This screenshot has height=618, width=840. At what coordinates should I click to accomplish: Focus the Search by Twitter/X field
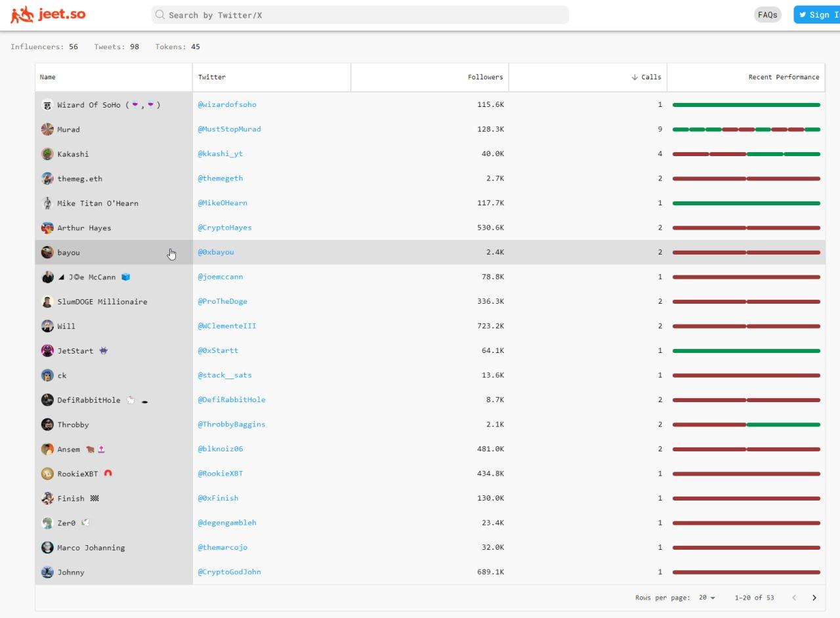tap(360, 14)
